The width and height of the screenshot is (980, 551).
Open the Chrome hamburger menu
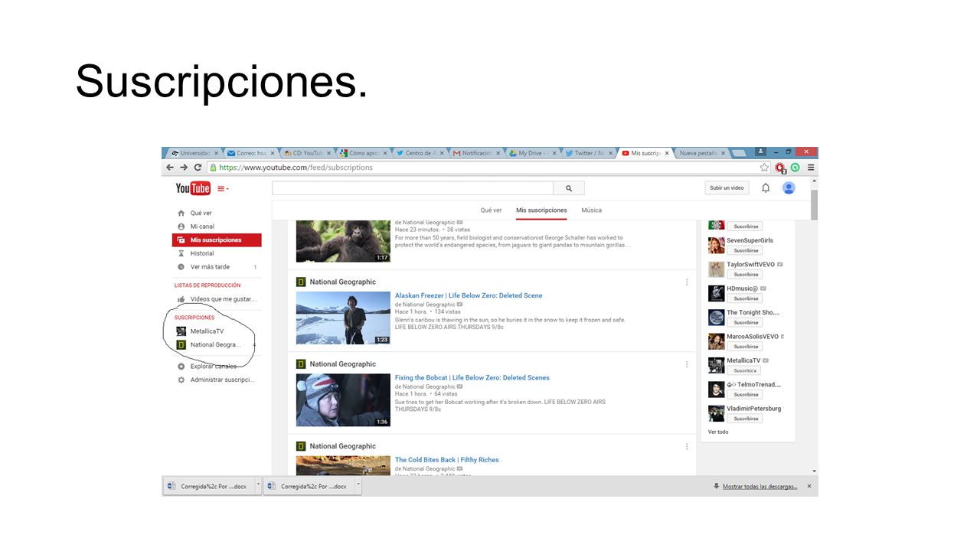click(810, 168)
